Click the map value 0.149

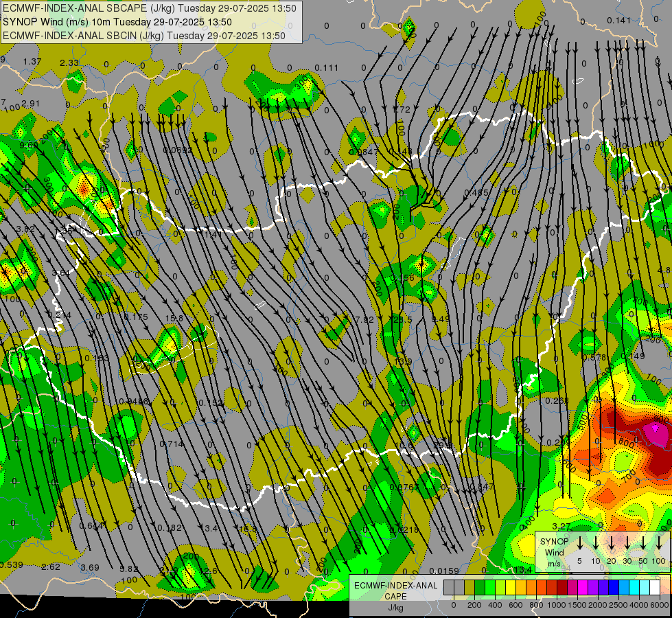[633, 356]
